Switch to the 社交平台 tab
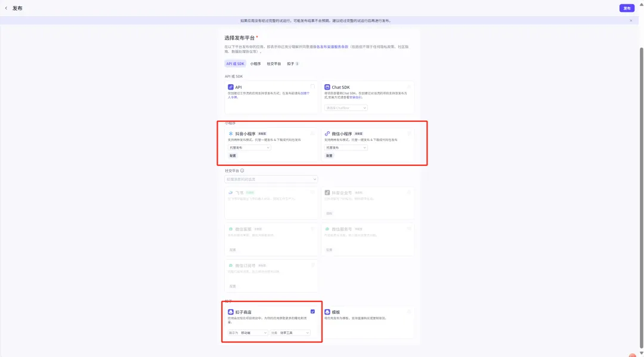 274,64
